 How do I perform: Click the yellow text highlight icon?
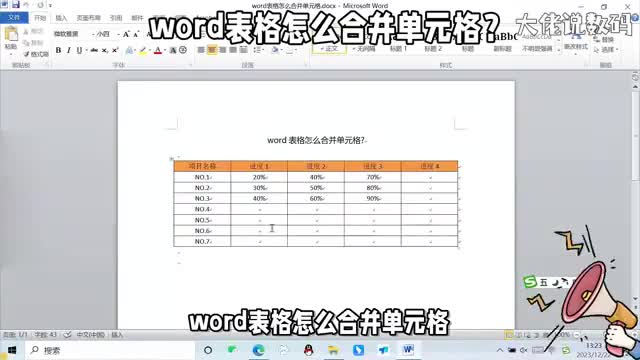click(x=142, y=50)
